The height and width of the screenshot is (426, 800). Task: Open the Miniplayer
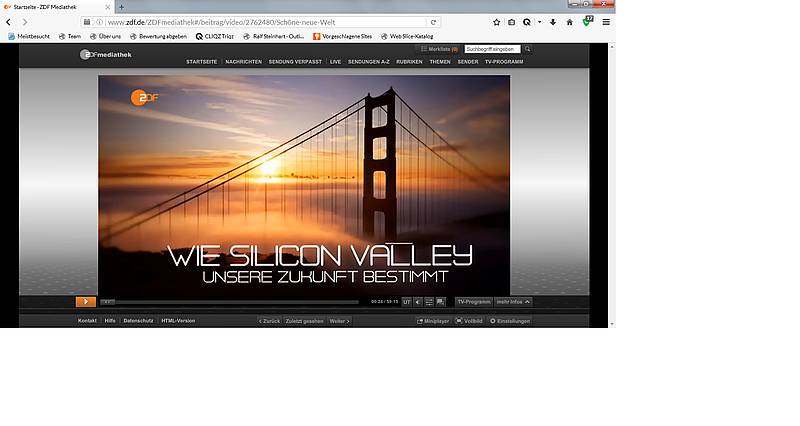[433, 321]
